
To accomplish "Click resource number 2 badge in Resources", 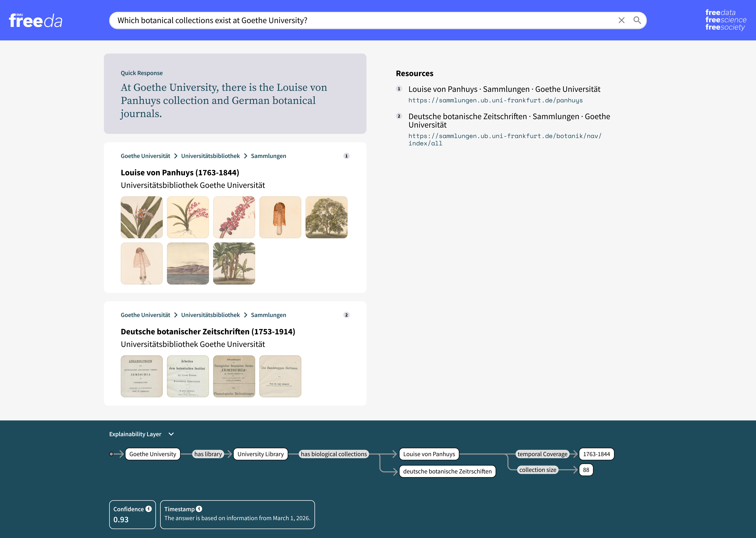I will click(399, 116).
